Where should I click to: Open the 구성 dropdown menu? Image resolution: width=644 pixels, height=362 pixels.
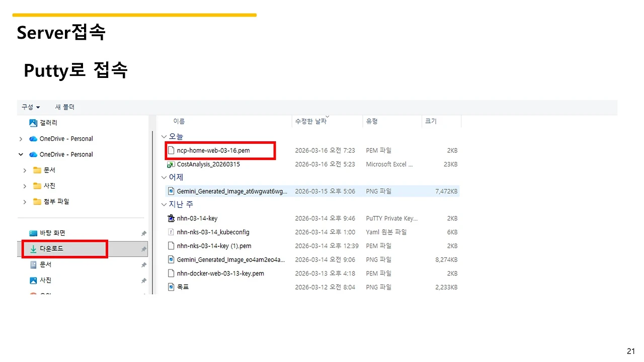click(30, 107)
